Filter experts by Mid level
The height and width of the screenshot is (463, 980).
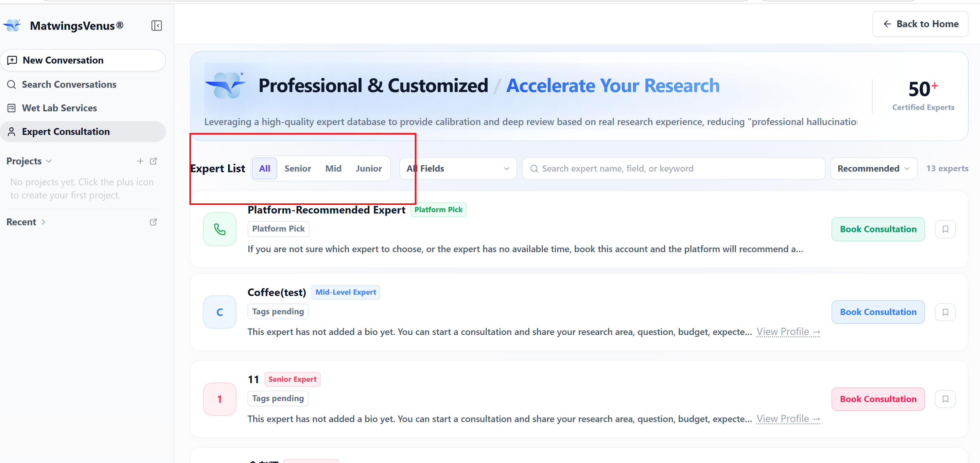coord(333,168)
